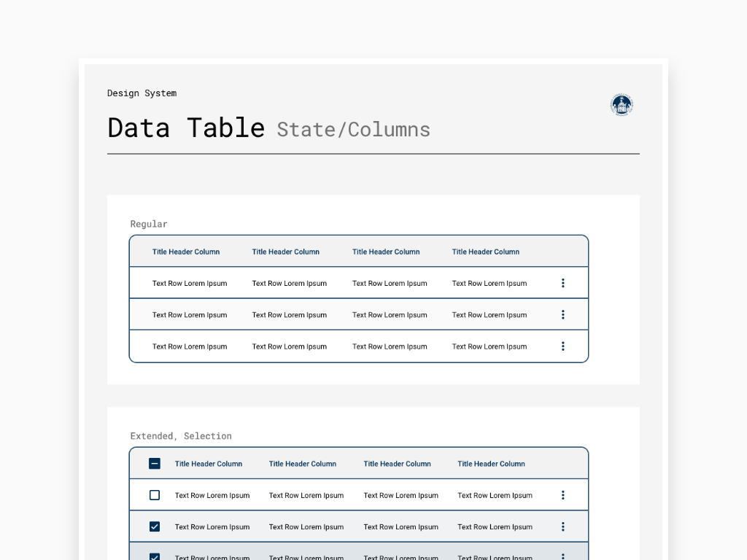Sort by fourth Title Header Column in Extended table
The width and height of the screenshot is (747, 560).
click(x=491, y=464)
